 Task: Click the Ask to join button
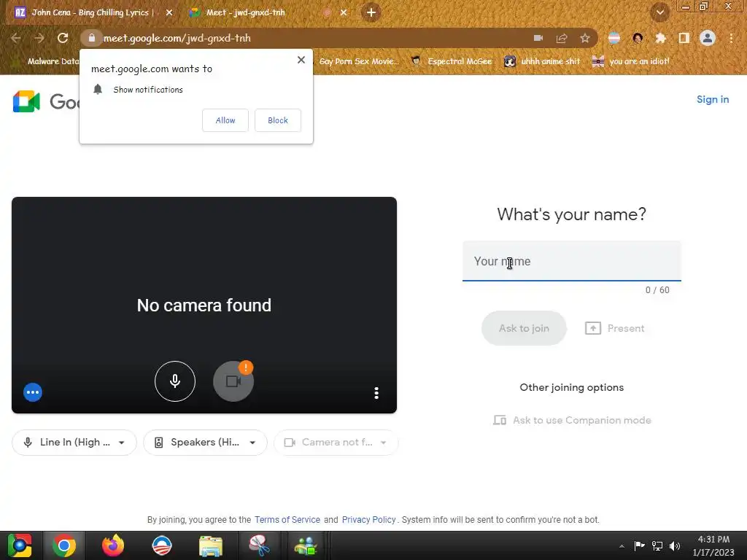[x=524, y=328]
